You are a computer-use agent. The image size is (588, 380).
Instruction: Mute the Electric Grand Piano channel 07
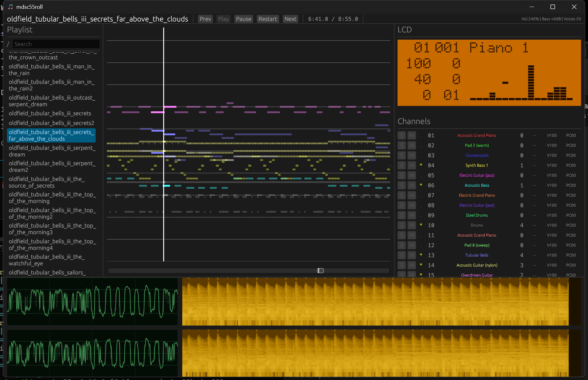tap(412, 195)
